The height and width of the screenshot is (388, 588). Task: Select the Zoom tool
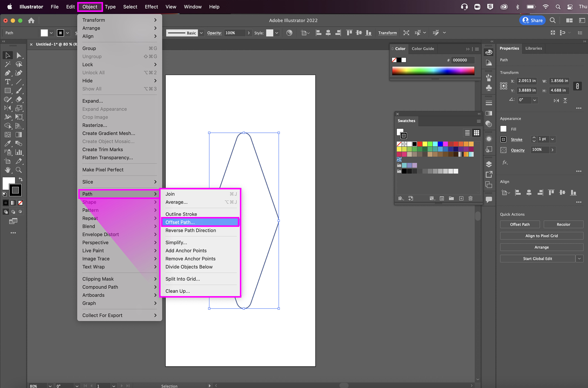click(19, 170)
